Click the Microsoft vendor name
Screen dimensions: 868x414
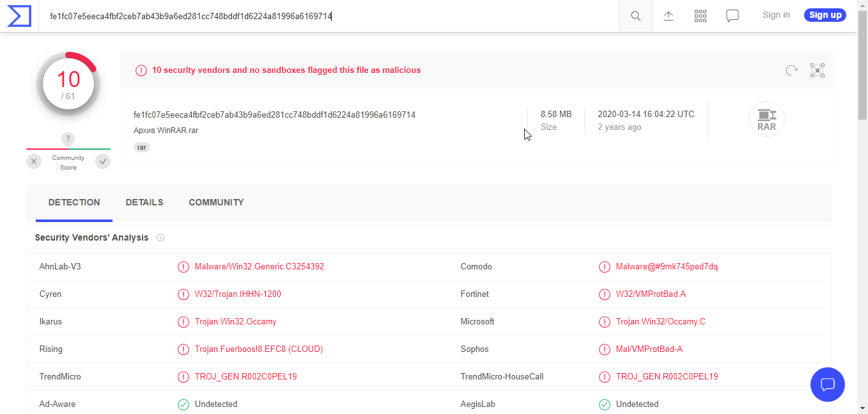pos(477,322)
